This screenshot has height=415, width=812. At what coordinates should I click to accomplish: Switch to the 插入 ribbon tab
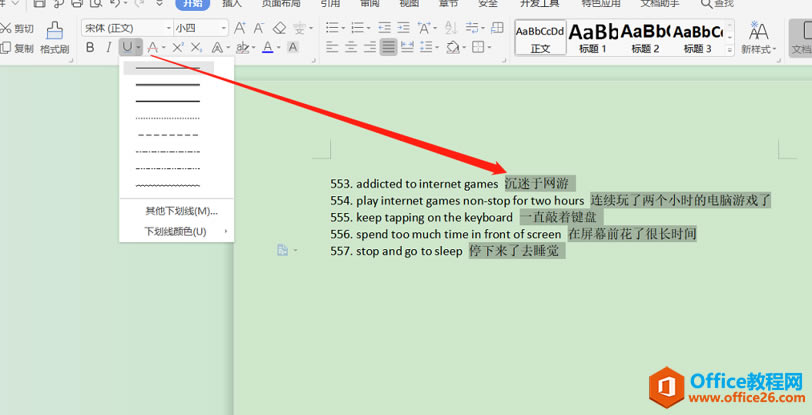click(231, 4)
